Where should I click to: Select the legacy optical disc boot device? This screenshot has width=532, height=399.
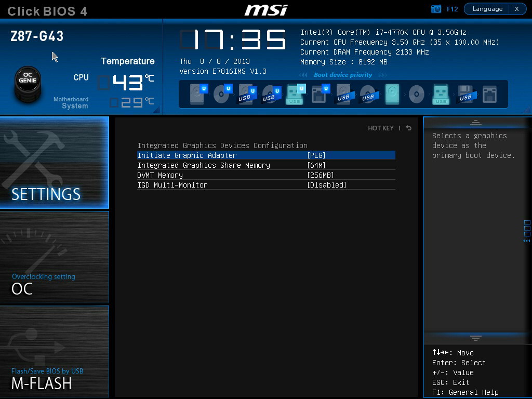click(x=416, y=94)
